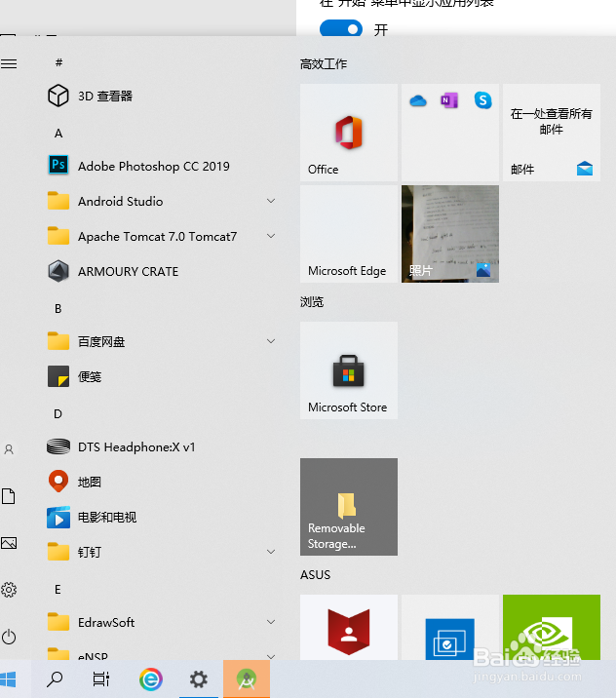Open the 电影和电视 app icon

pyautogui.click(x=58, y=517)
